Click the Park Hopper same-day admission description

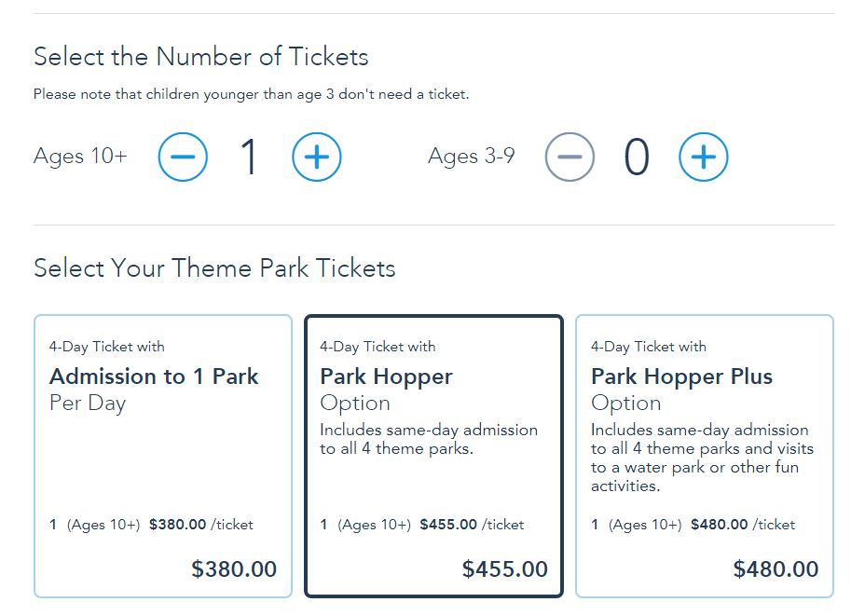click(429, 439)
